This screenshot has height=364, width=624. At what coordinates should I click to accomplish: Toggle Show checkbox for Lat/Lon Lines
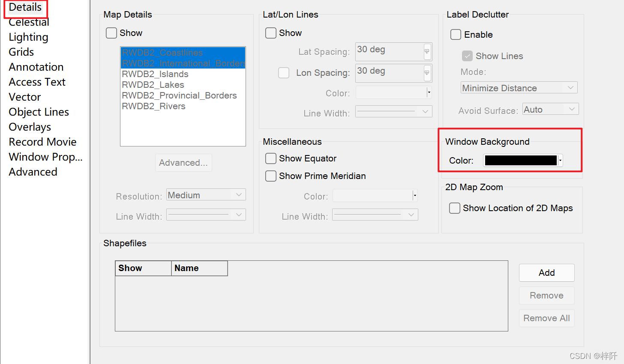click(x=271, y=33)
